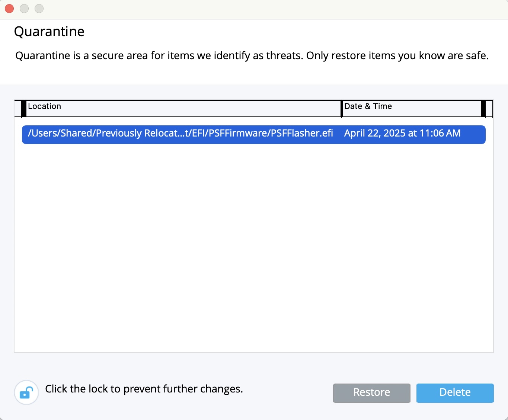Click the quarantine description paragraph

click(x=252, y=56)
